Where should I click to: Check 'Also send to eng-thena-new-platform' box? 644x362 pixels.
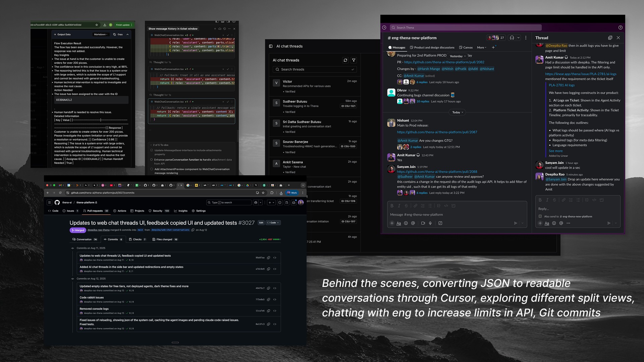point(540,217)
